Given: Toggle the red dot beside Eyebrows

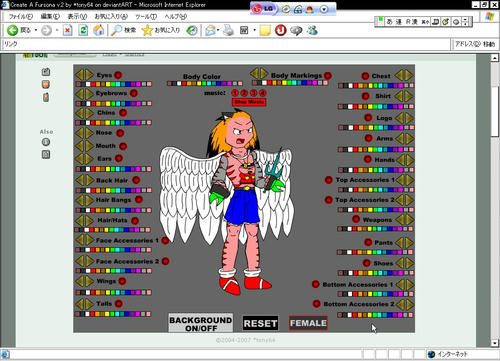Looking at the screenshot, I should point(134,93).
